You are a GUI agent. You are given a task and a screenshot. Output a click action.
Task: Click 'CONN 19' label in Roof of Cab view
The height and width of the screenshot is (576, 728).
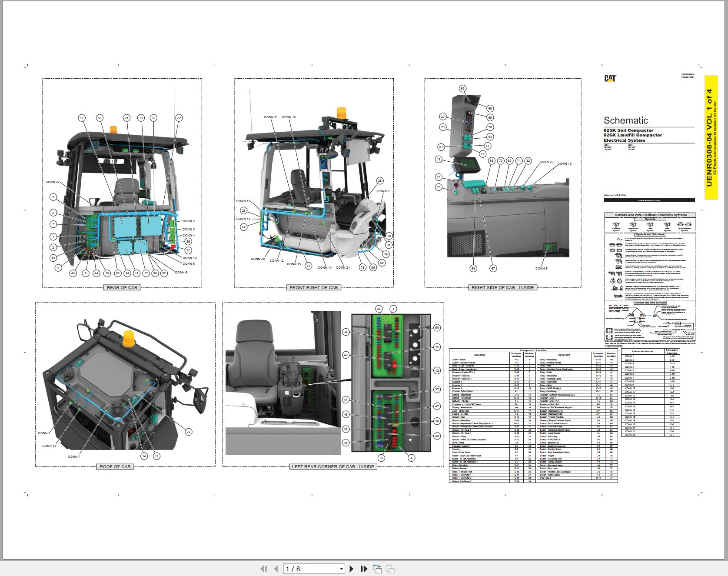pos(49,446)
